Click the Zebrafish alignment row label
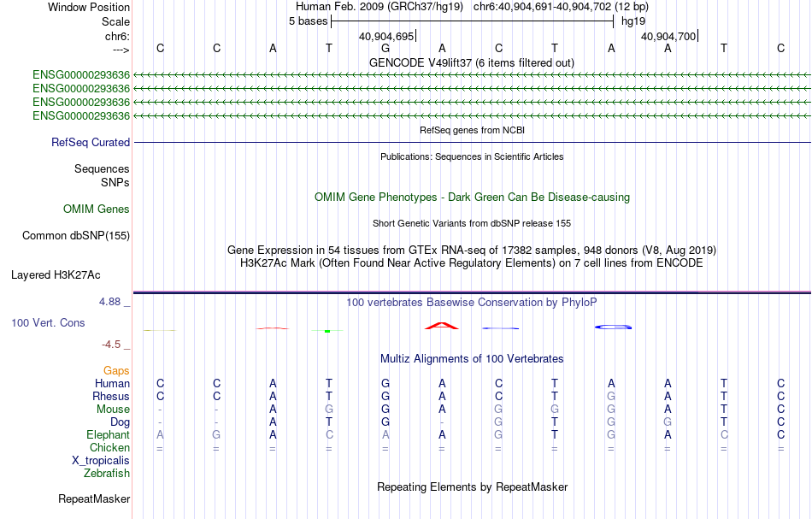The height and width of the screenshot is (519, 812). (x=107, y=473)
